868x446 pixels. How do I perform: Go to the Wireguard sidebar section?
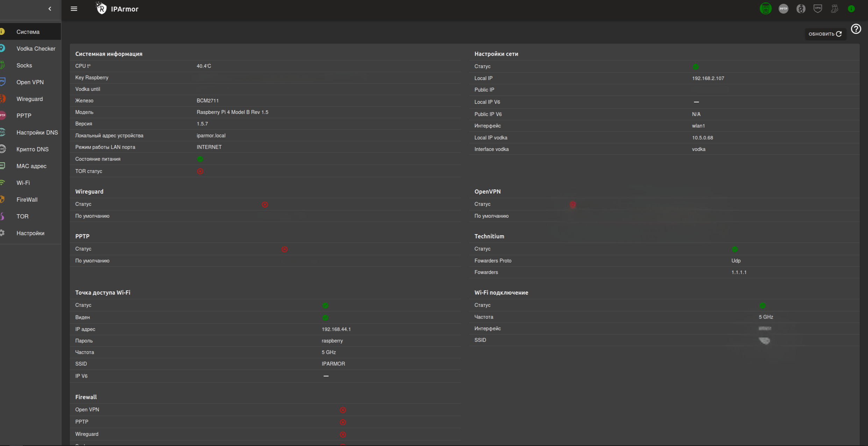(29, 99)
